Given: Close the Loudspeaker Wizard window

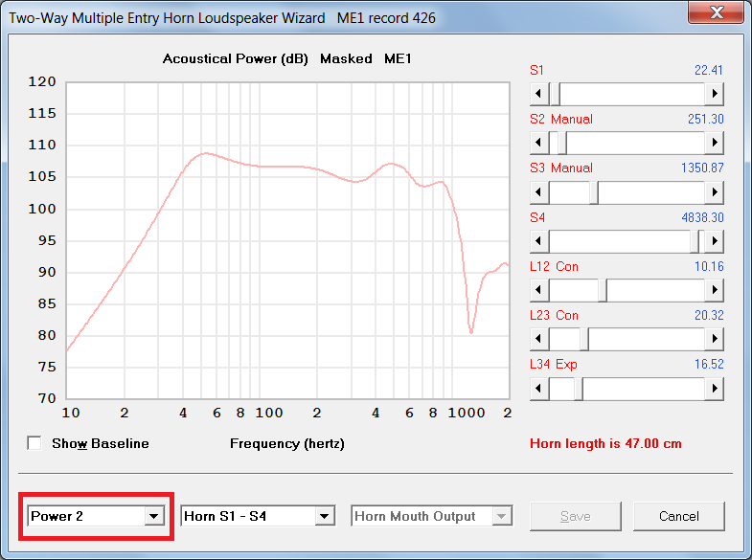Looking at the screenshot, I should [716, 12].
